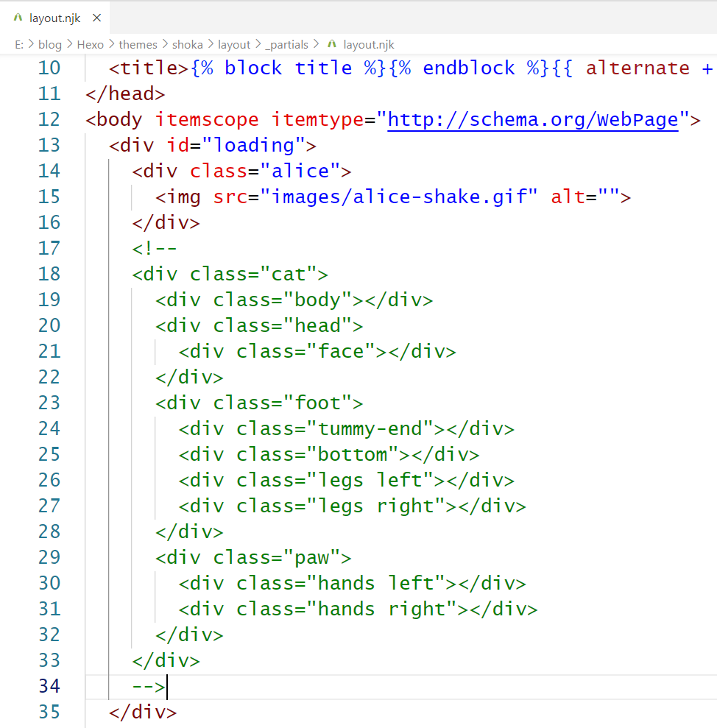Click the file icon in the layout.njk tab

pos(18,18)
